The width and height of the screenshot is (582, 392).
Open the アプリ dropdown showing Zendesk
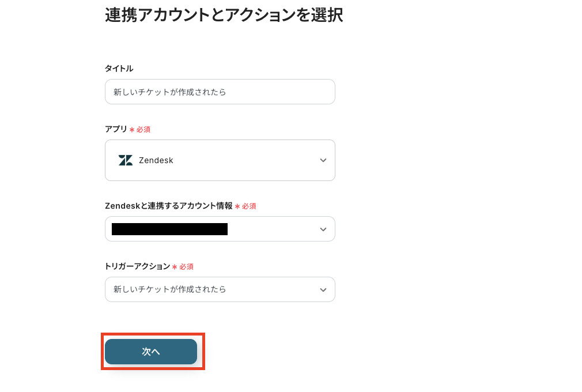point(220,160)
